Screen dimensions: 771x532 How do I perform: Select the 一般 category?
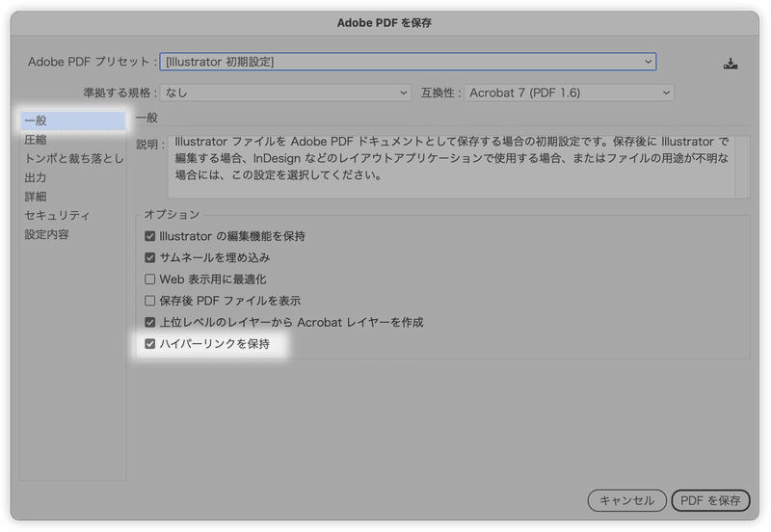coord(73,120)
